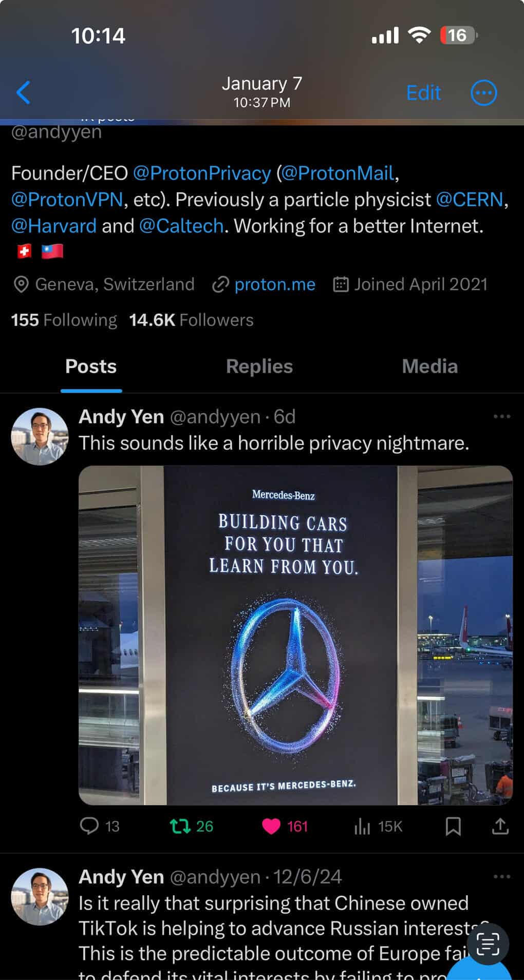
Task: Tap Andy Yen's avatar on first post
Action: [x=40, y=436]
